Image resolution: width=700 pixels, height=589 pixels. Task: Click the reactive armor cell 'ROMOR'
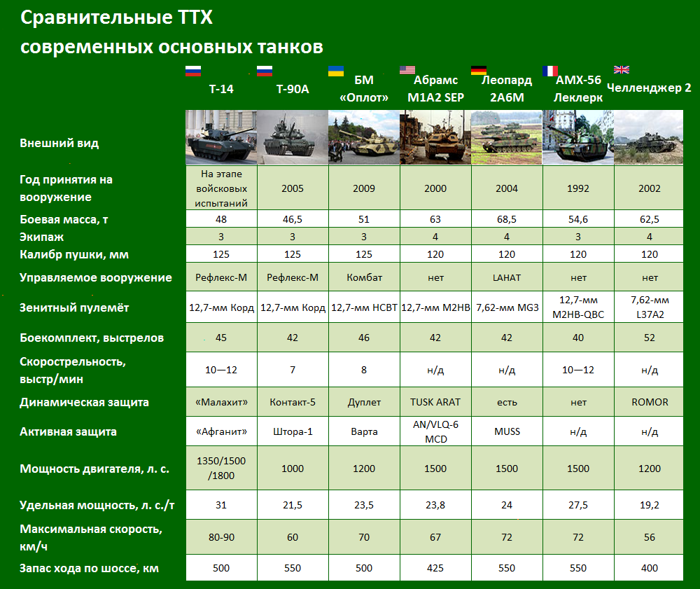(649, 402)
